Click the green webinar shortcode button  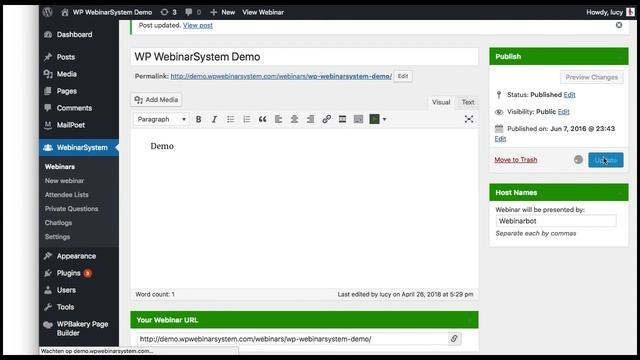coord(374,119)
